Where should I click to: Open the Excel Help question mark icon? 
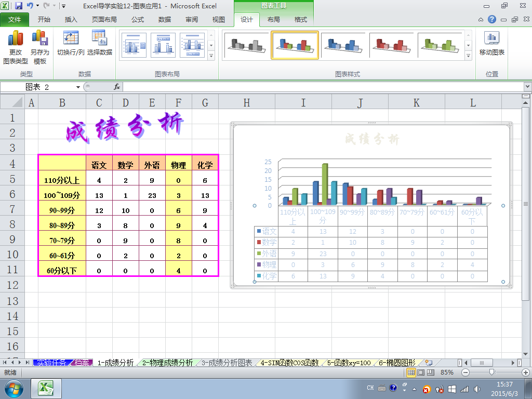(x=491, y=19)
